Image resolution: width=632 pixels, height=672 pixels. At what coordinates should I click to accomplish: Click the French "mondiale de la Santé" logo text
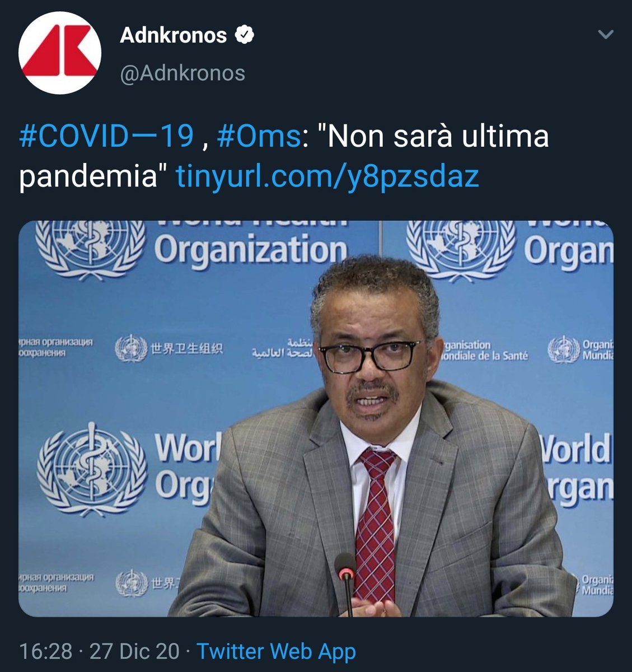tap(485, 350)
